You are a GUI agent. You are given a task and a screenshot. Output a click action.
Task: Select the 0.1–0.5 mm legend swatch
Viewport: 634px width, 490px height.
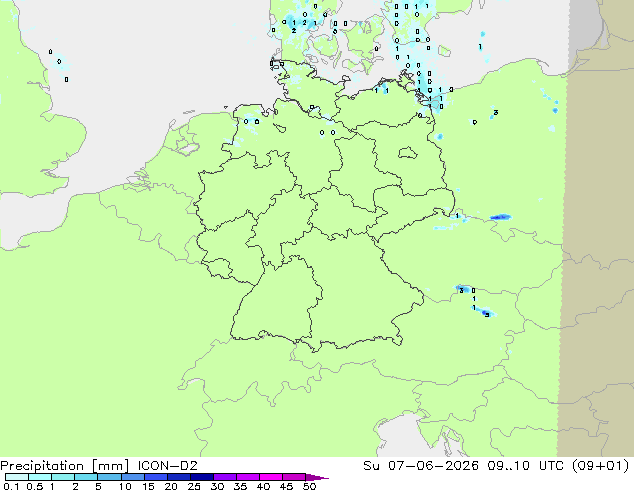click(17, 477)
